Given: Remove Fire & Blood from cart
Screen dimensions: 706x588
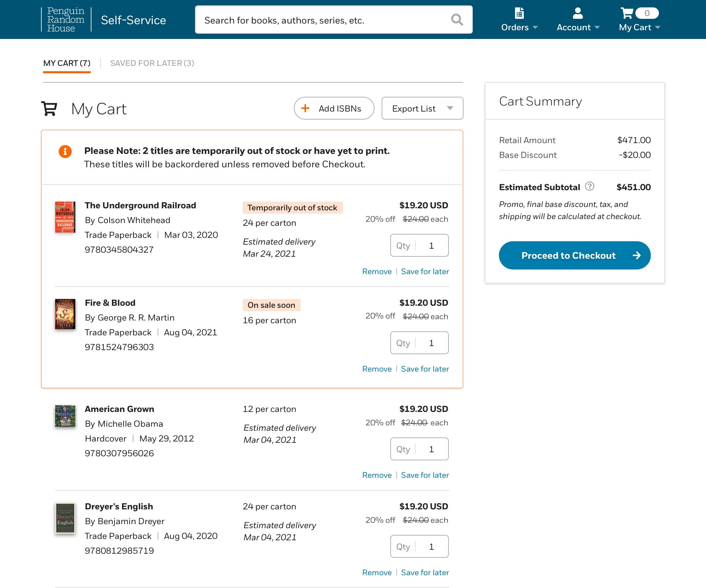Looking at the screenshot, I should (x=377, y=369).
